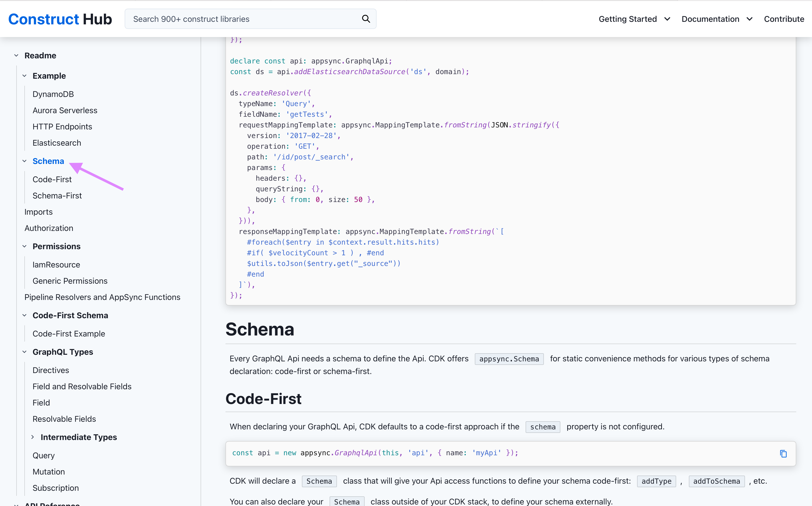The height and width of the screenshot is (506, 812).
Task: Collapse the GraphQL Types section
Action: point(24,352)
